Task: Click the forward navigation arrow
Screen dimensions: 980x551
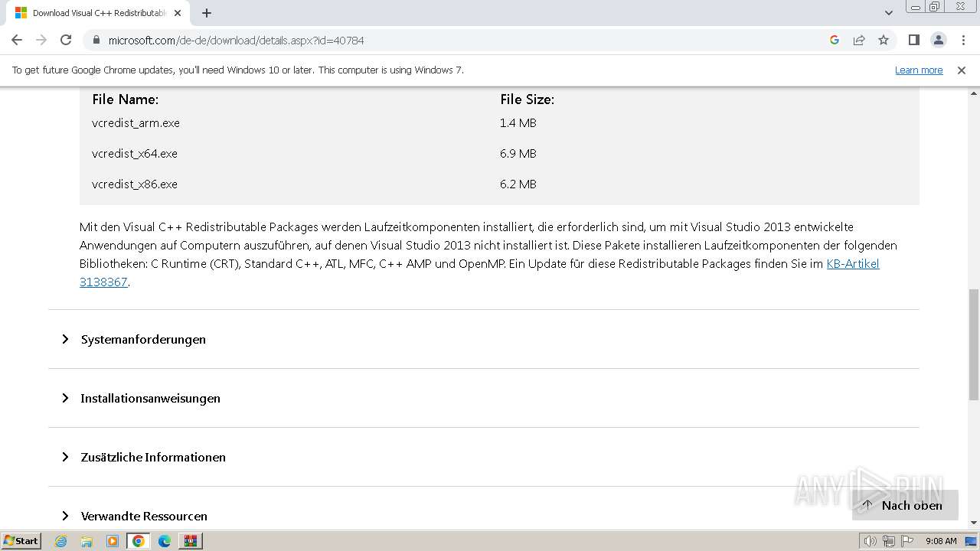Action: [x=41, y=40]
